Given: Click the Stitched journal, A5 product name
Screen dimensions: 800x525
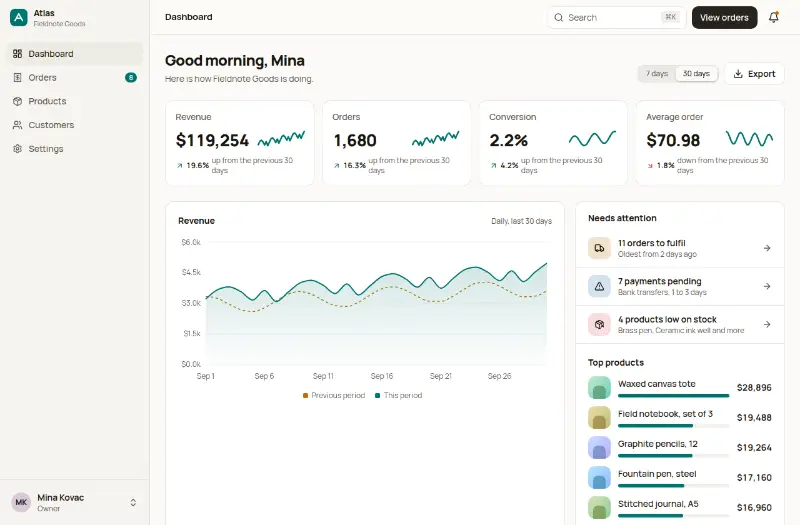Looking at the screenshot, I should tap(658, 504).
